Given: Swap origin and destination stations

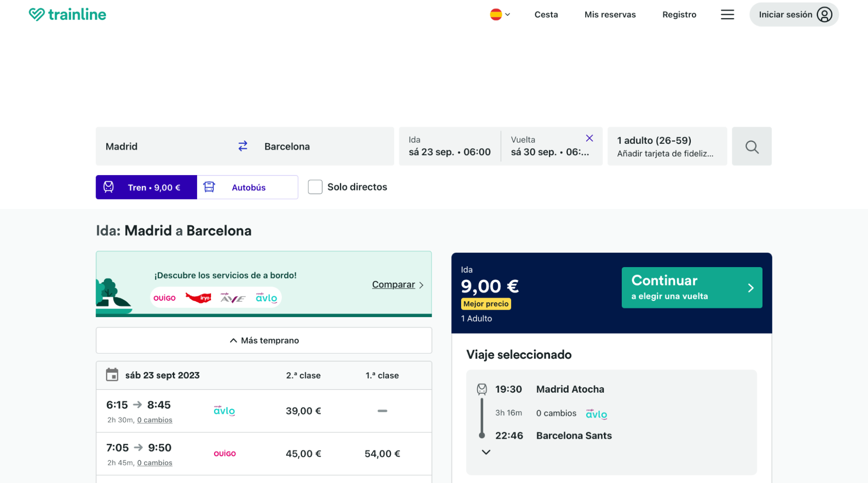Looking at the screenshot, I should (243, 146).
